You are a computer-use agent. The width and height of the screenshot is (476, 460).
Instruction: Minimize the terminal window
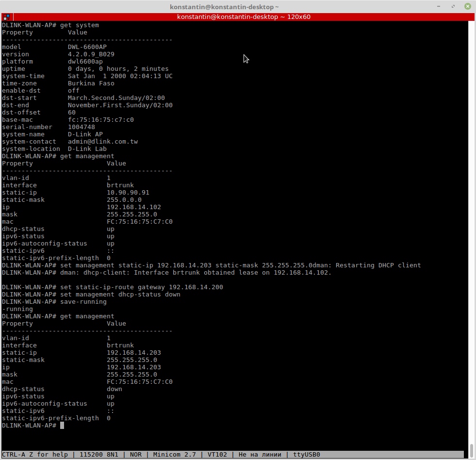pyautogui.click(x=440, y=6)
